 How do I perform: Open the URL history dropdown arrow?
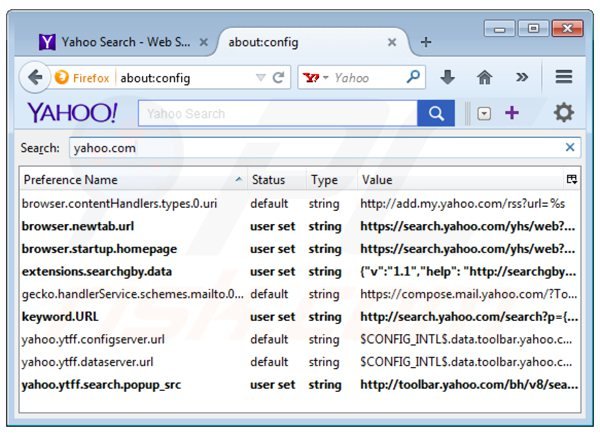(x=260, y=78)
